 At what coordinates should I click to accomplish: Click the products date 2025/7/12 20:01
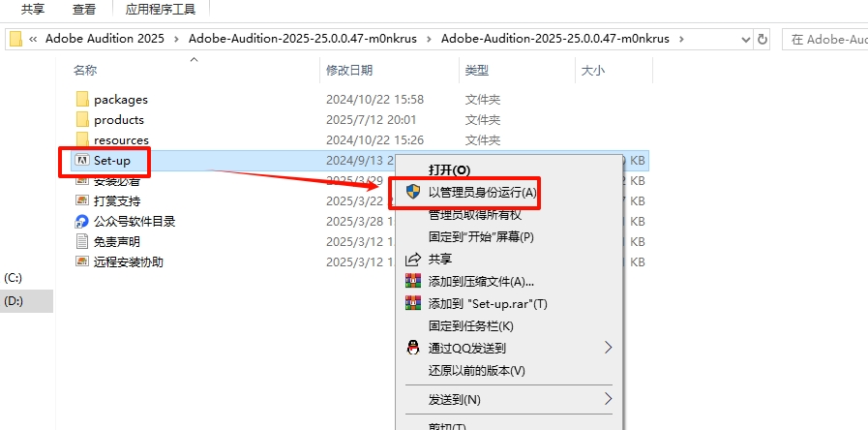(x=371, y=120)
